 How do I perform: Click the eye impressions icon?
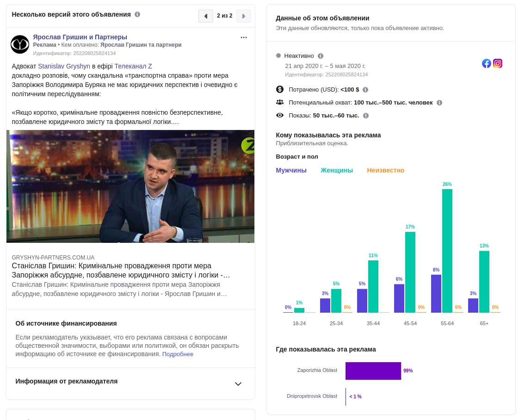[x=279, y=115]
